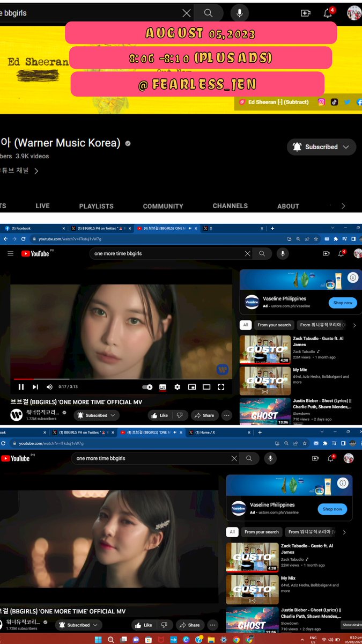Screen dimensions: 362x644
Task: Reload the page in middle browser window
Action: tap(24, 239)
